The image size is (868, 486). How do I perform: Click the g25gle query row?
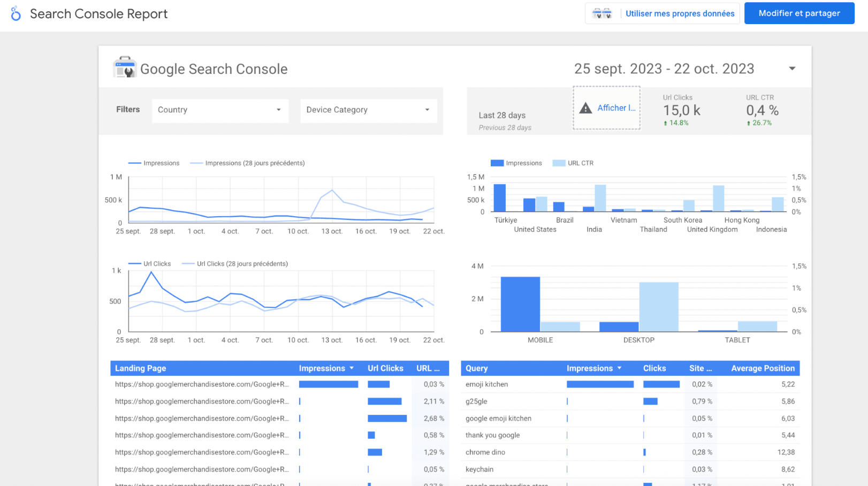coord(630,401)
